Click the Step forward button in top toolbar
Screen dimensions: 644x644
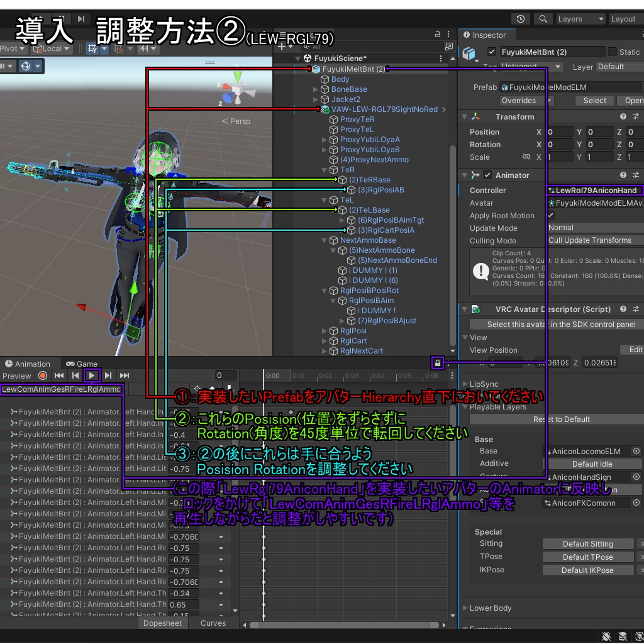point(81,18)
